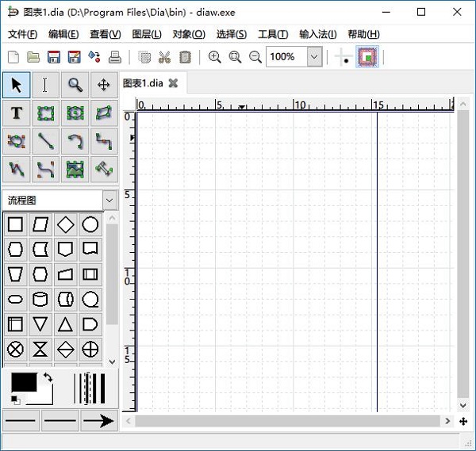Click the 100% zoom input field
Screen dimensions: 476x451
coord(287,57)
